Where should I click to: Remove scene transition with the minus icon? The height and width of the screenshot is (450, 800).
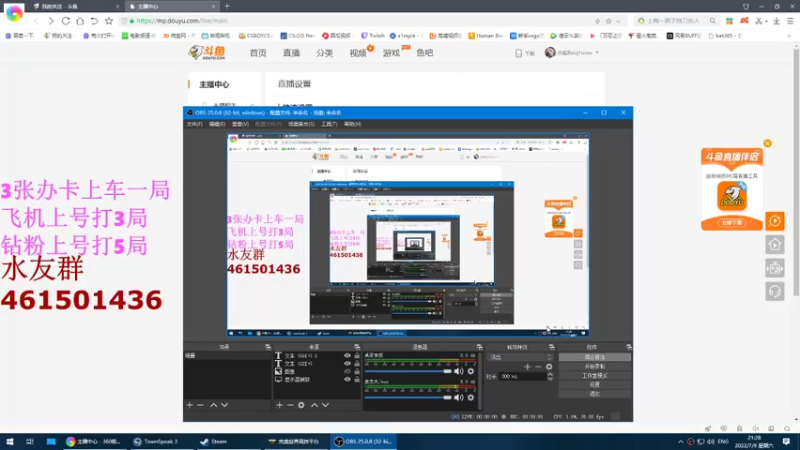pyautogui.click(x=538, y=367)
